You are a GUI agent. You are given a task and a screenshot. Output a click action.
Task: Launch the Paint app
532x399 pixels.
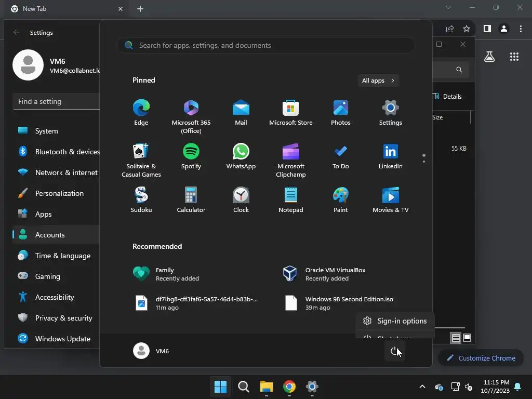pyautogui.click(x=341, y=200)
